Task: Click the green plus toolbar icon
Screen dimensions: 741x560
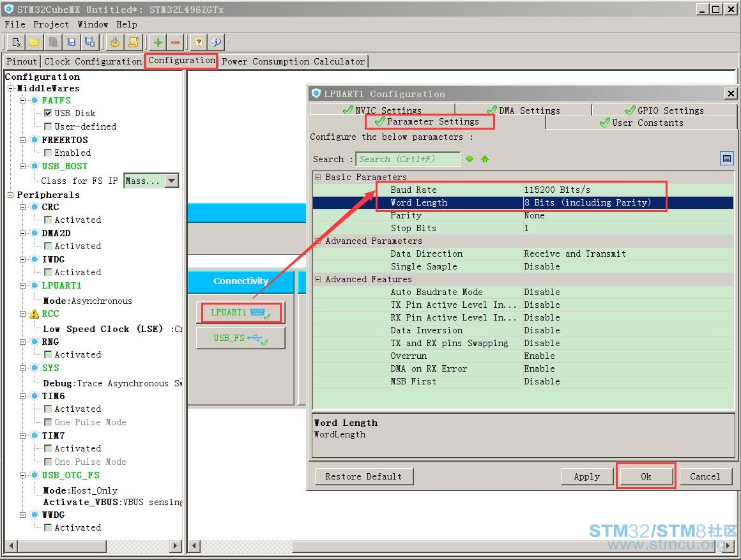Action: (158, 43)
